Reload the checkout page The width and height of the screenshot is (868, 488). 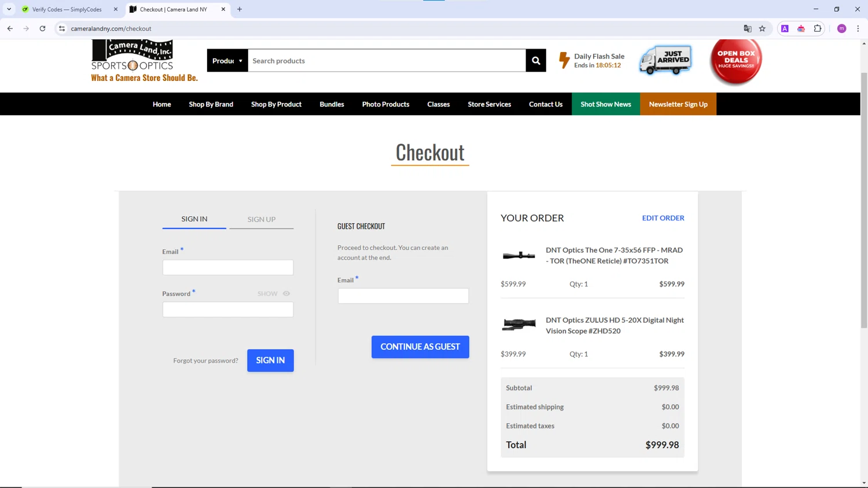[x=42, y=28]
